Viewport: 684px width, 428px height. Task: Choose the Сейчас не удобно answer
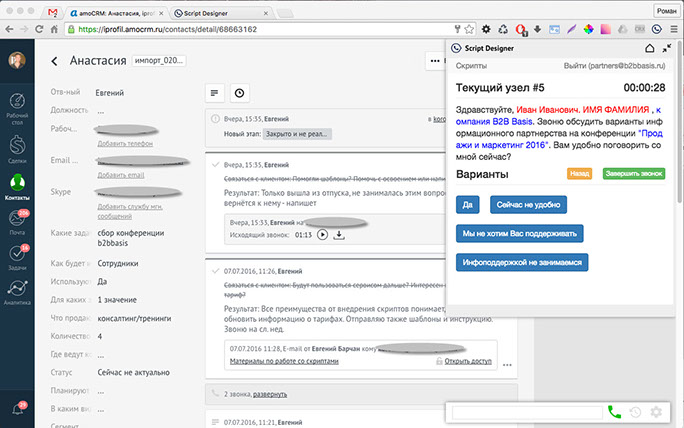tap(528, 204)
